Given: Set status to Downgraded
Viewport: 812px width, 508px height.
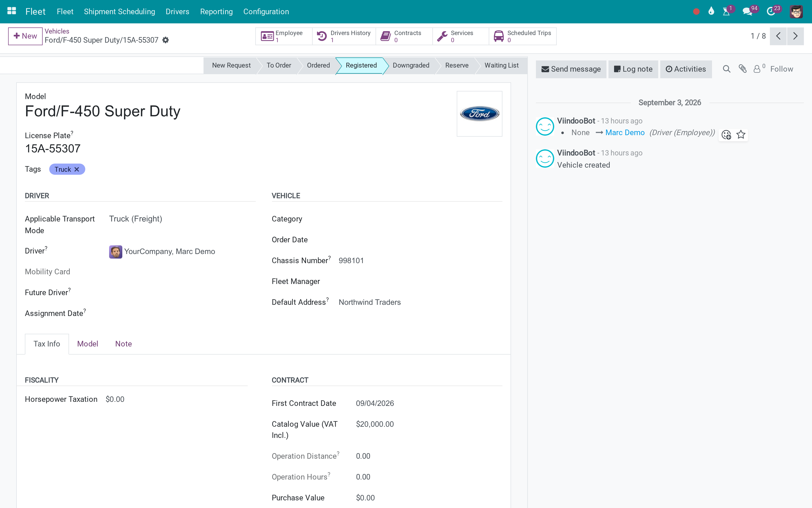Looking at the screenshot, I should (411, 65).
